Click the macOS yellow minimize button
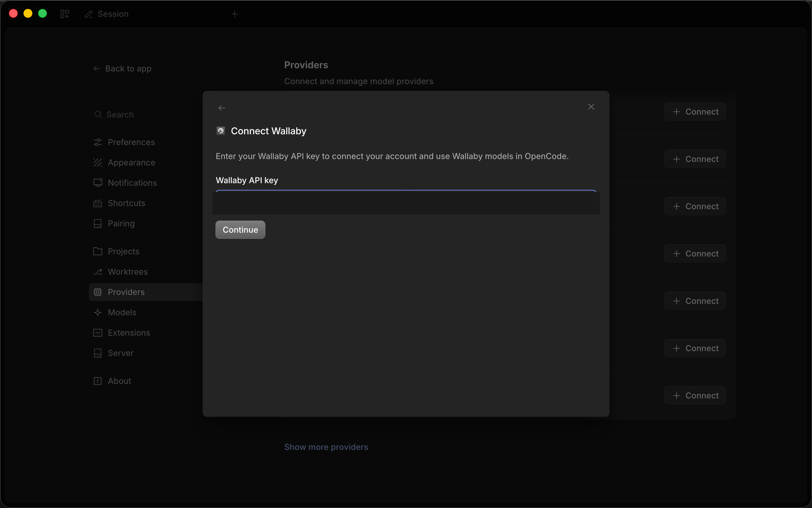The height and width of the screenshot is (508, 812). (x=28, y=13)
